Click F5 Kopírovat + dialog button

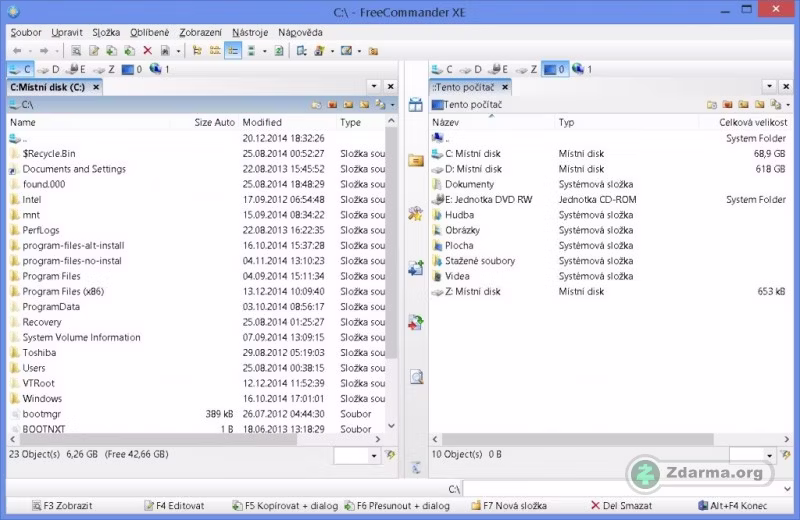285,506
